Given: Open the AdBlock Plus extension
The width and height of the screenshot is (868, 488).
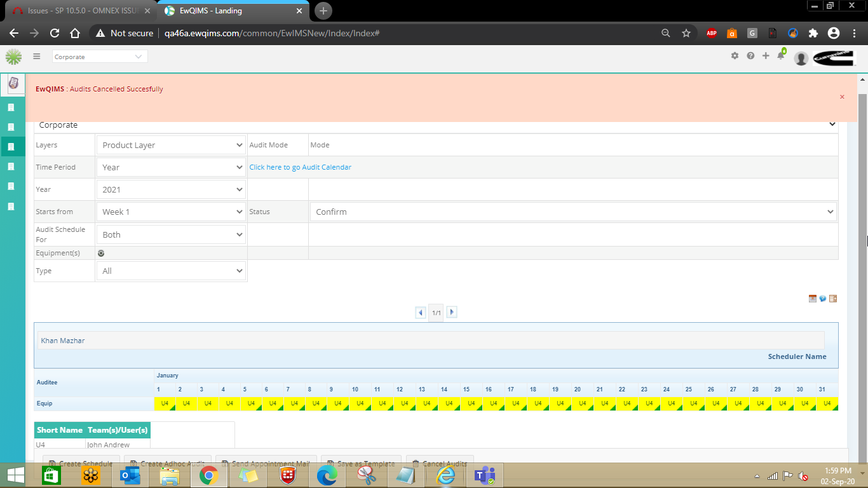Looking at the screenshot, I should coord(712,33).
